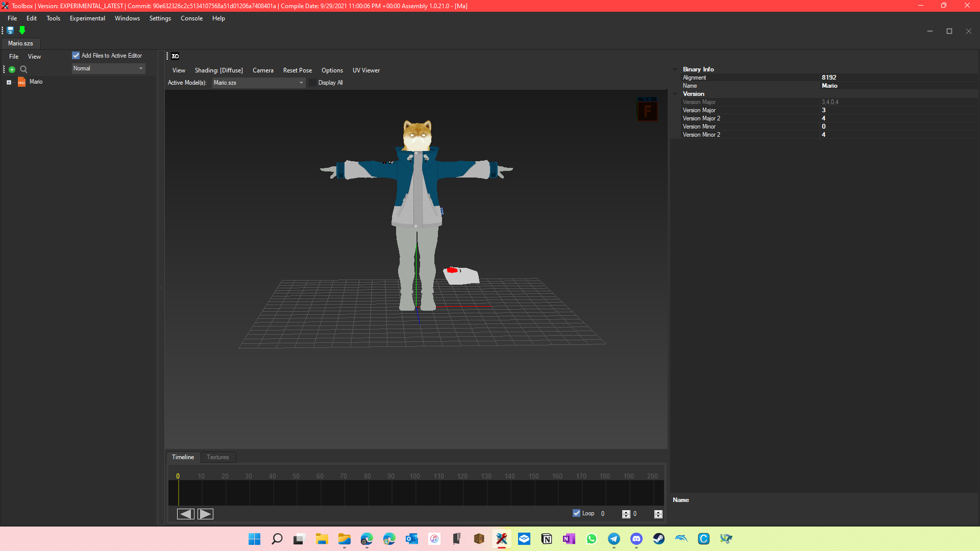The height and width of the screenshot is (551, 980).
Task: Open the Active Model(s) Mario.szs dropdown
Action: click(258, 83)
